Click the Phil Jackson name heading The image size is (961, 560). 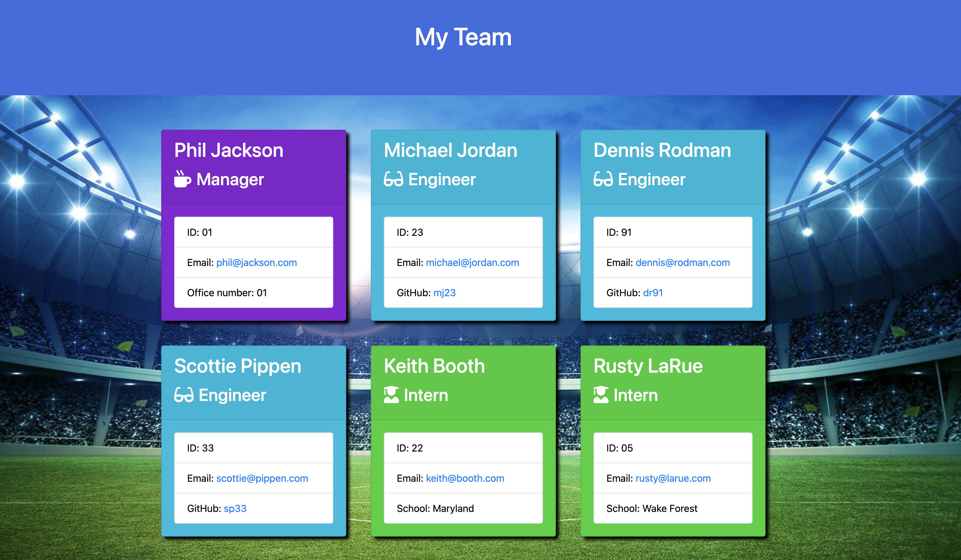click(x=229, y=150)
